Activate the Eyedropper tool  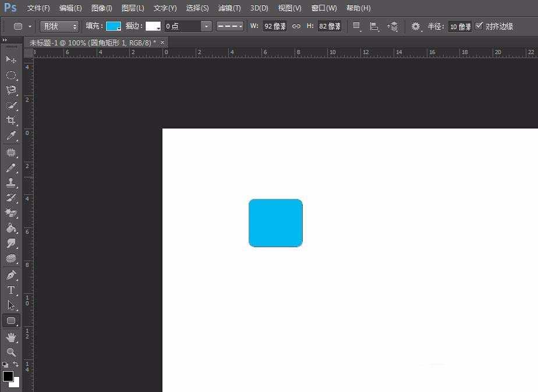click(x=11, y=136)
